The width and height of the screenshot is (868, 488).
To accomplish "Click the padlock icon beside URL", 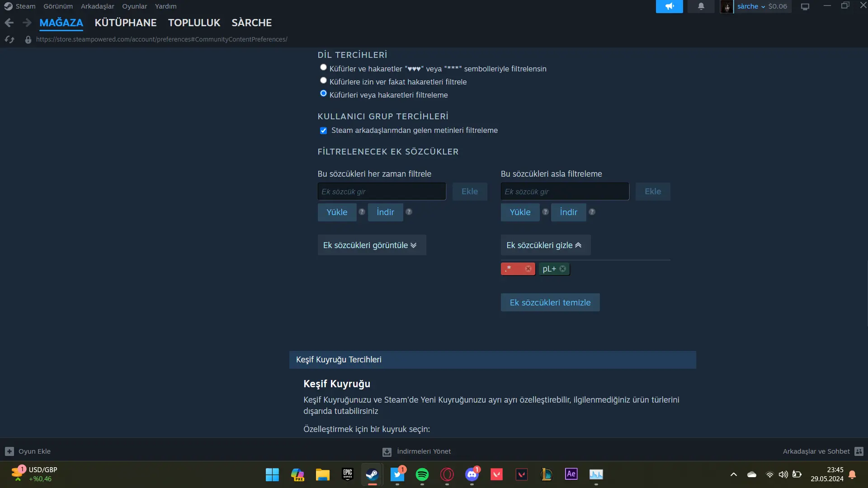I will pos(28,40).
